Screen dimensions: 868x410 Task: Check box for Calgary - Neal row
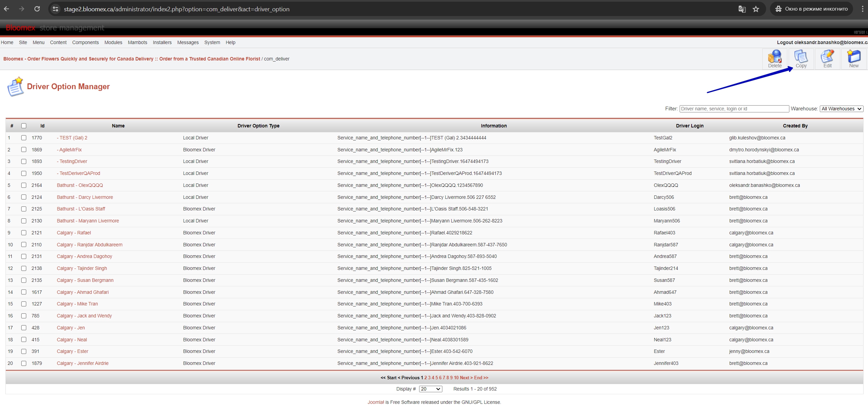click(24, 340)
